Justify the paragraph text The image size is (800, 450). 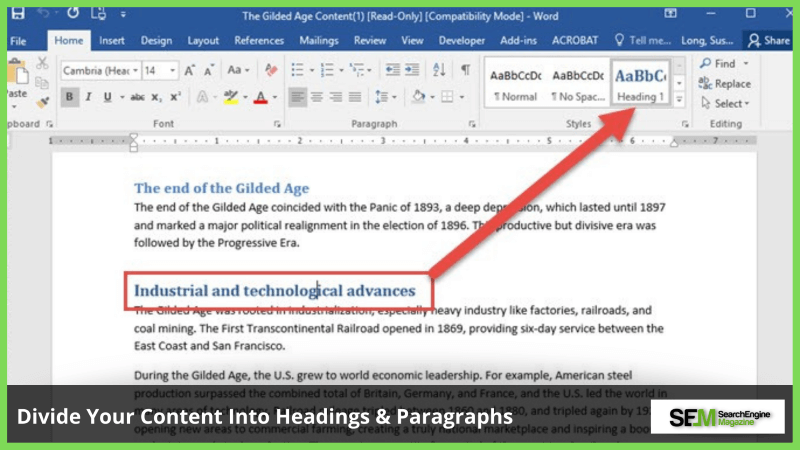[355, 97]
